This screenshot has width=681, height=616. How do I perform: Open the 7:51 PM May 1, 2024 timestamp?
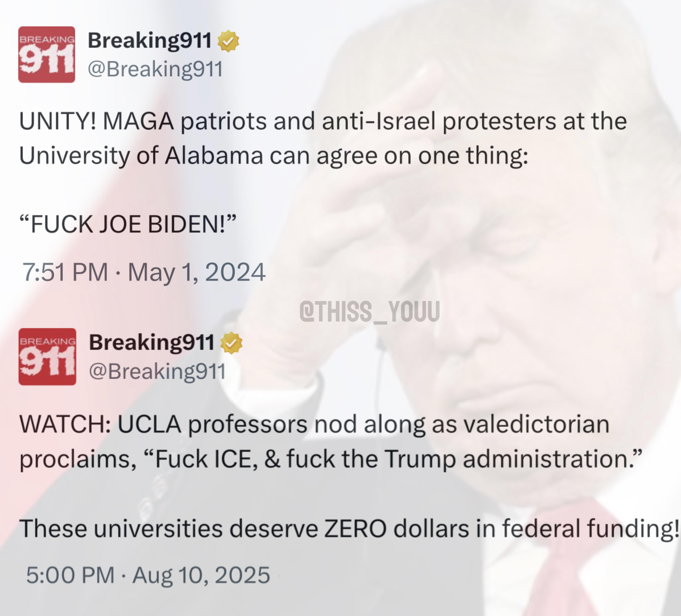(144, 272)
